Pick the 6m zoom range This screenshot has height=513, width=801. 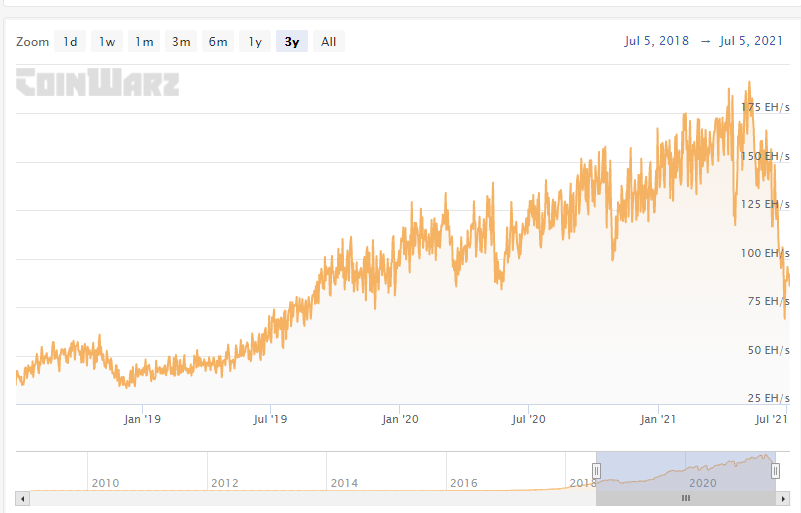tap(218, 41)
